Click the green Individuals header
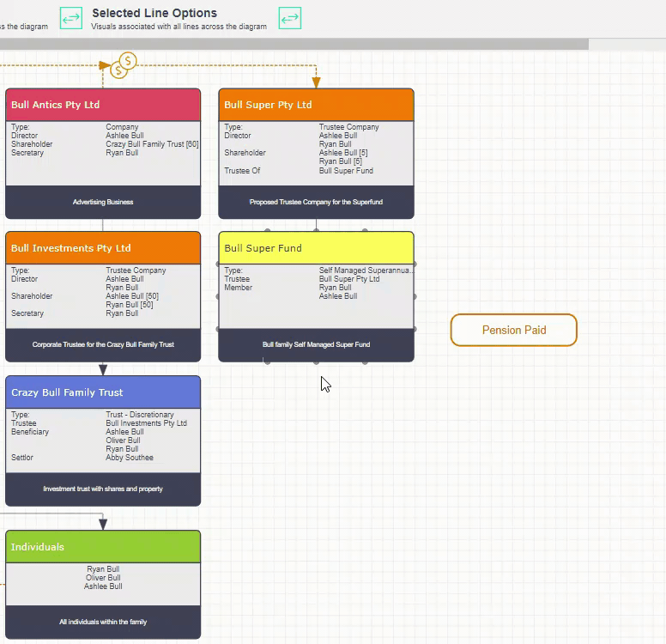Screen dimensions: 666x644 tap(103, 547)
